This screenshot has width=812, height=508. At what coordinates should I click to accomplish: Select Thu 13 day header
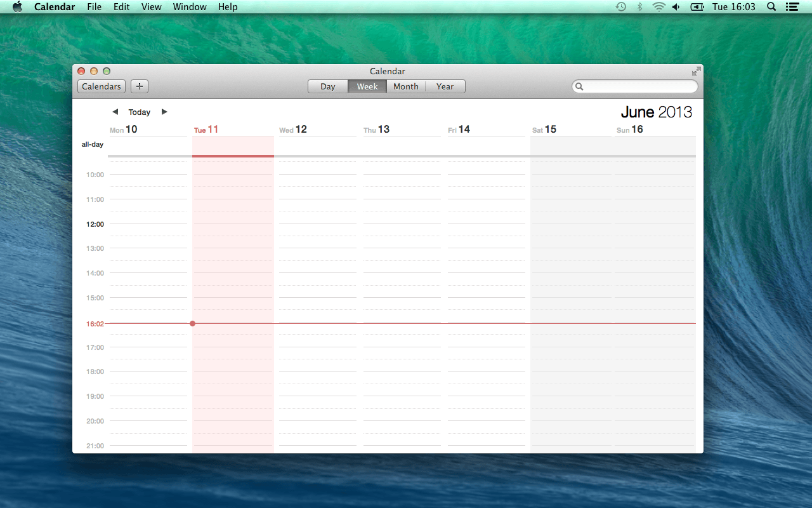377,130
